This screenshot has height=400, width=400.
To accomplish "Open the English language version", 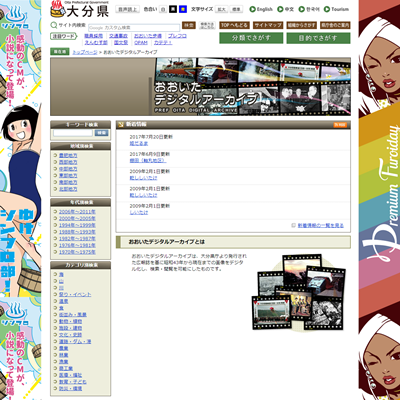I will (261, 9).
